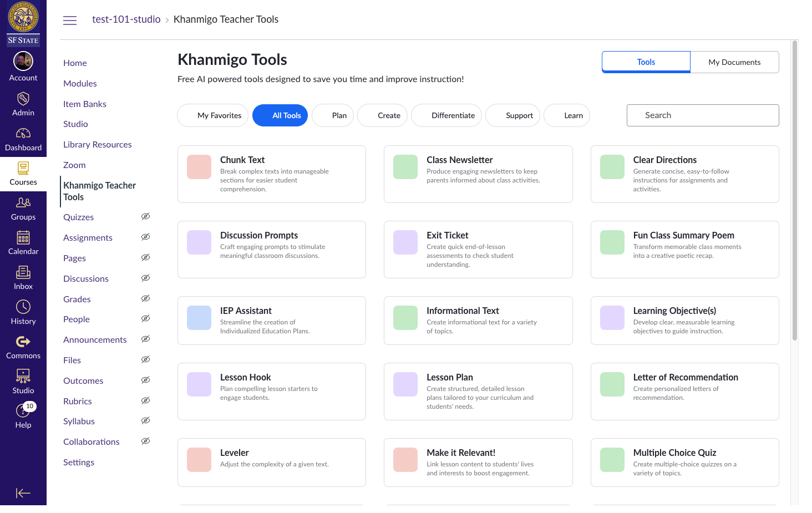Click the hidden eye icon beside People
Image resolution: width=812 pixels, height=513 pixels.
click(145, 318)
